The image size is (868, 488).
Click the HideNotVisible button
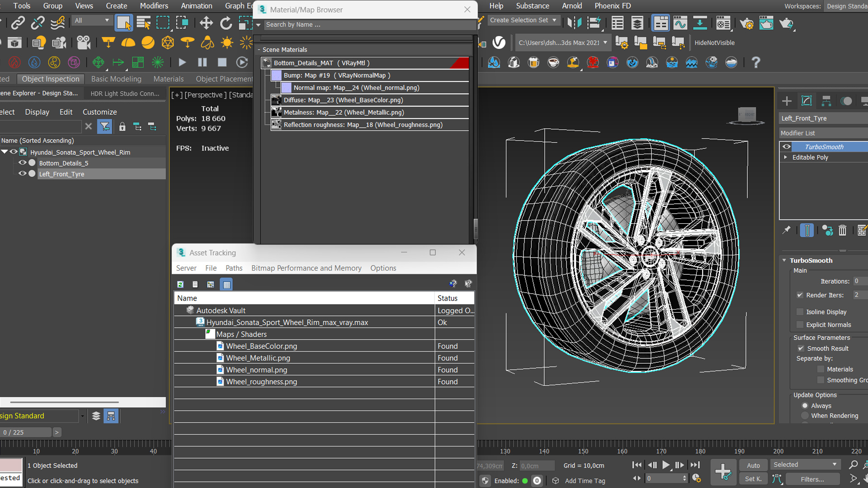coord(714,43)
